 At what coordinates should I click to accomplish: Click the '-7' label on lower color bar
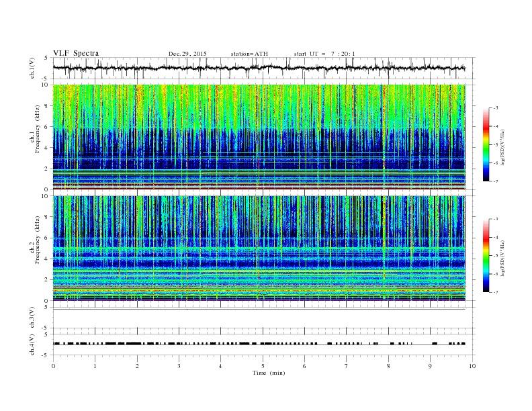pyautogui.click(x=495, y=292)
